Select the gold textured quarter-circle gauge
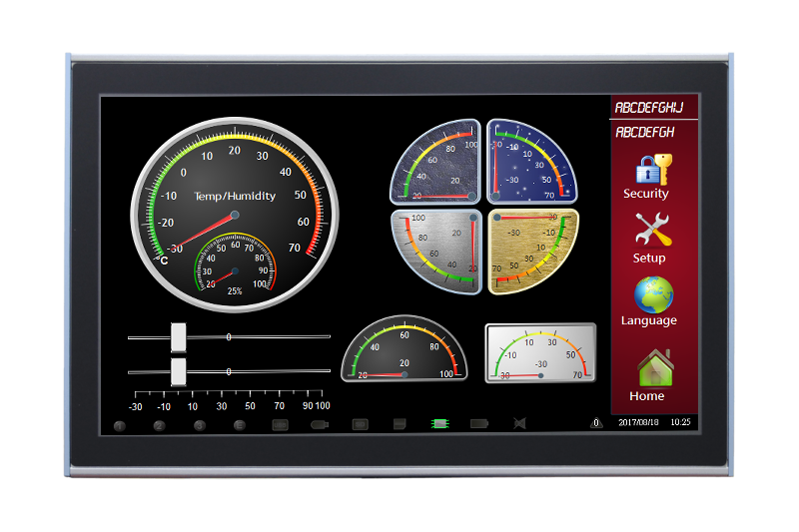The height and width of the screenshot is (532, 799). [x=530, y=250]
